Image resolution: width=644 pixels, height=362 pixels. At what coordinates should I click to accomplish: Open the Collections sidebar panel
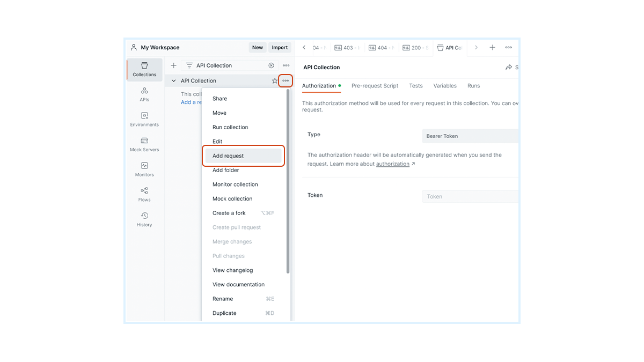point(144,69)
